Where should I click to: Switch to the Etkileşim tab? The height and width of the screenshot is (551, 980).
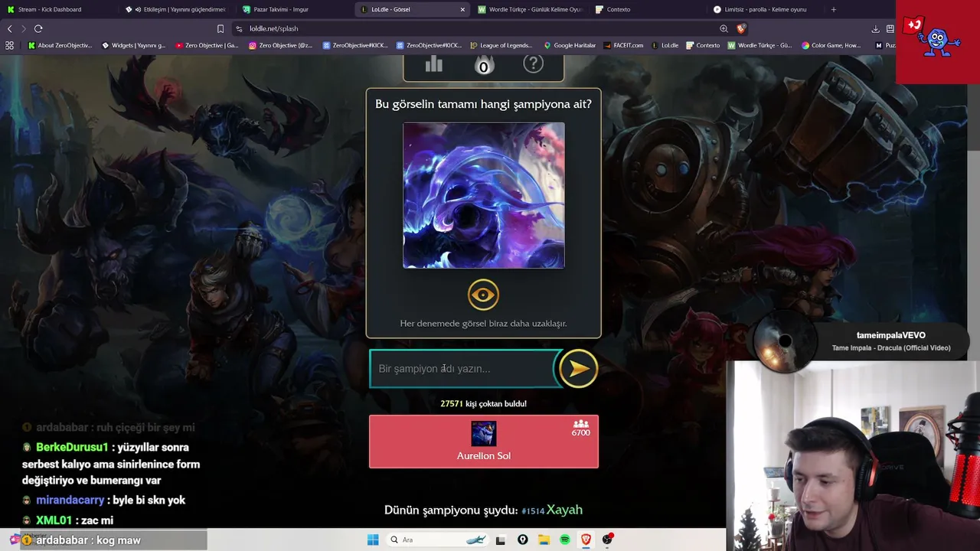[178, 9]
